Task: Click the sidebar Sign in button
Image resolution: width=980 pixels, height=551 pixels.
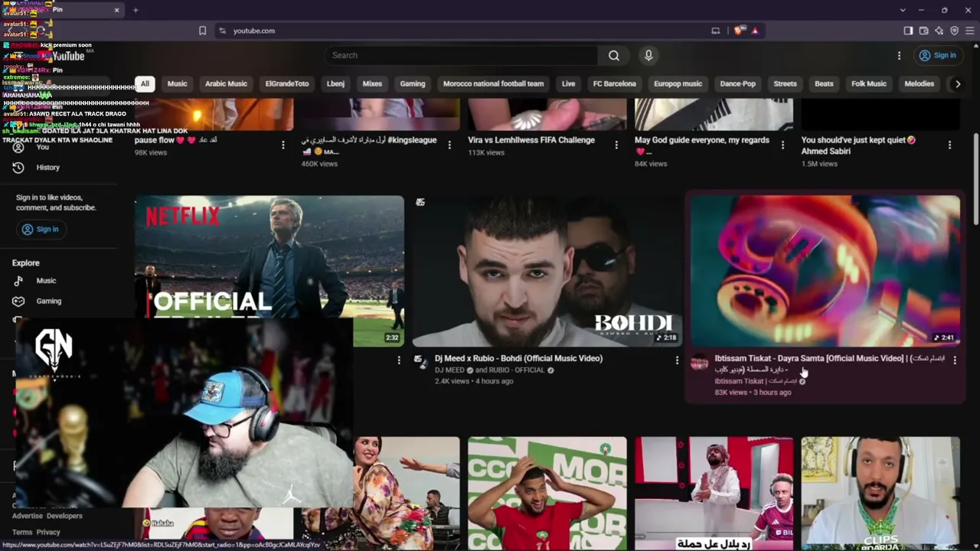Action: tap(40, 229)
